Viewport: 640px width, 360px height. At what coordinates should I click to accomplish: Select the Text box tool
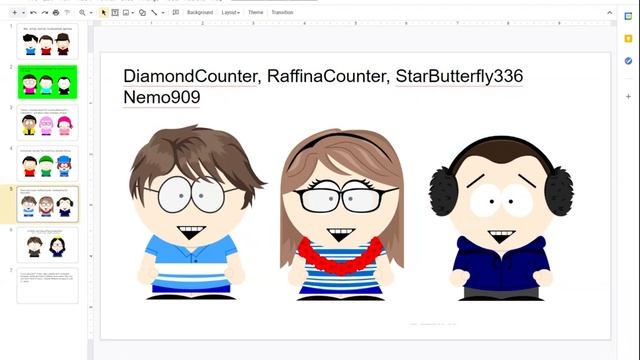click(115, 13)
